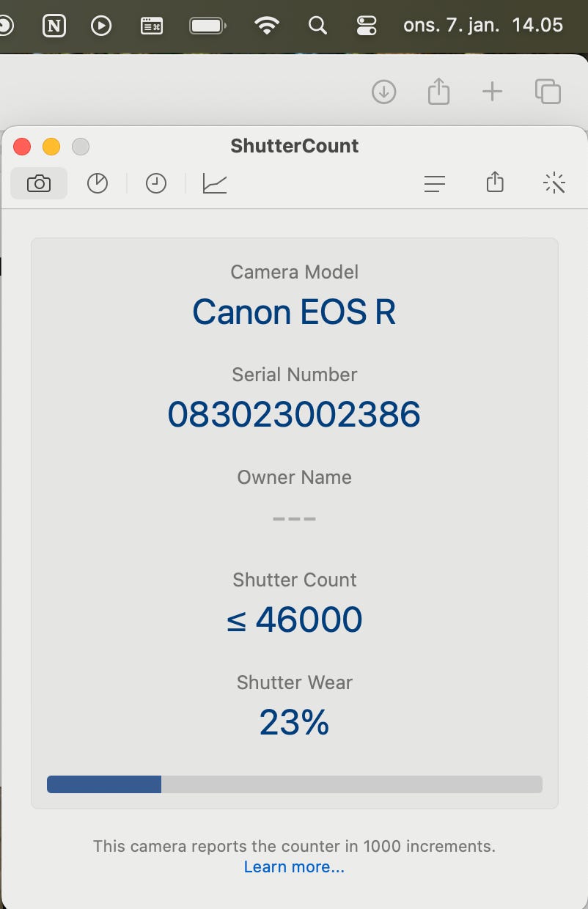
Task: Click the blue shutter wear progress bar
Action: [104, 784]
